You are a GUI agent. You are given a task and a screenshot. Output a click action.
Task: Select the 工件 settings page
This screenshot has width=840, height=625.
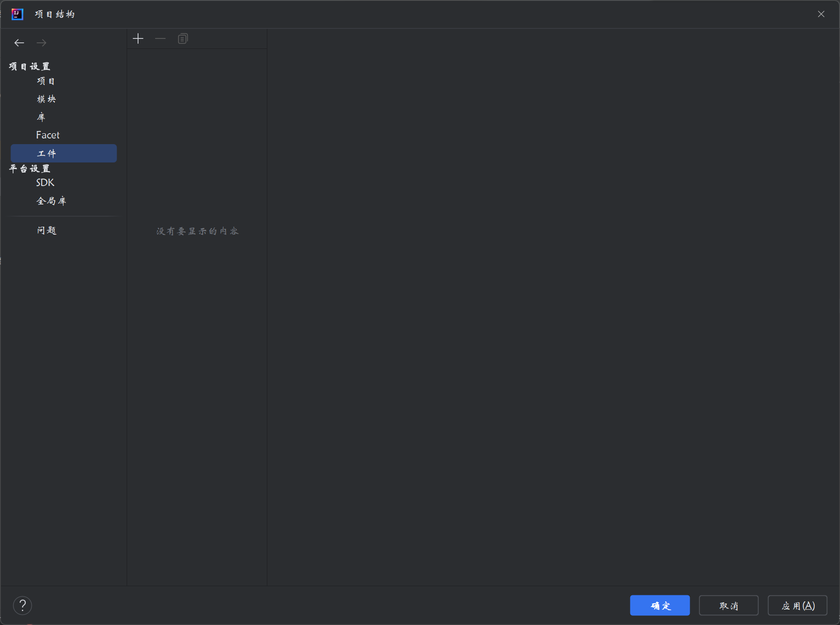pyautogui.click(x=64, y=153)
